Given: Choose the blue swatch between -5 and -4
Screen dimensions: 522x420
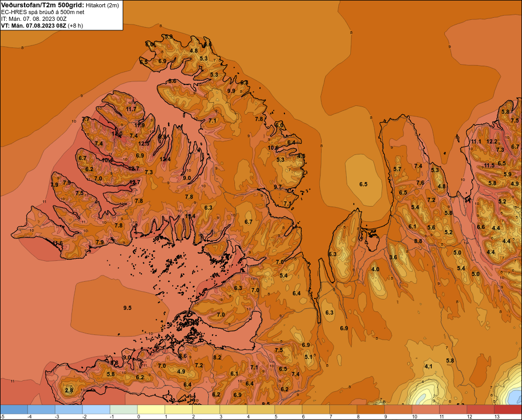Looking at the screenshot, I should (14, 410).
